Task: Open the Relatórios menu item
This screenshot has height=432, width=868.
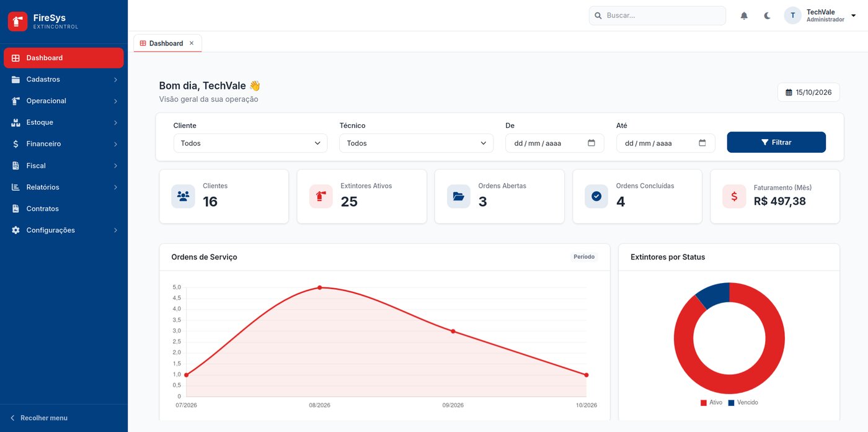Action: click(x=64, y=187)
